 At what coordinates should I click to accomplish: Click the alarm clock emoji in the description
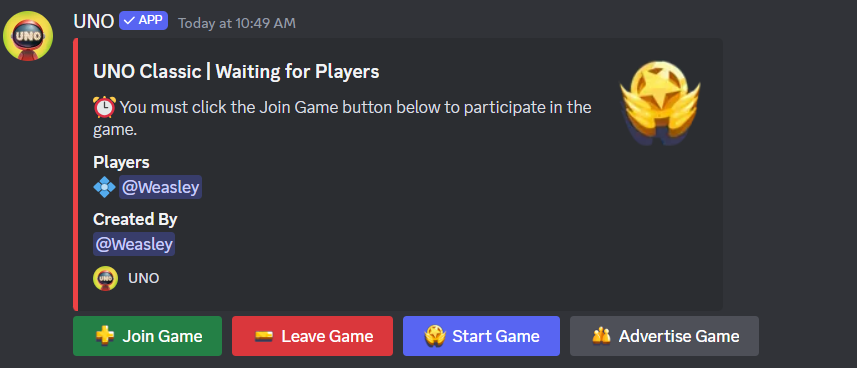(x=104, y=107)
